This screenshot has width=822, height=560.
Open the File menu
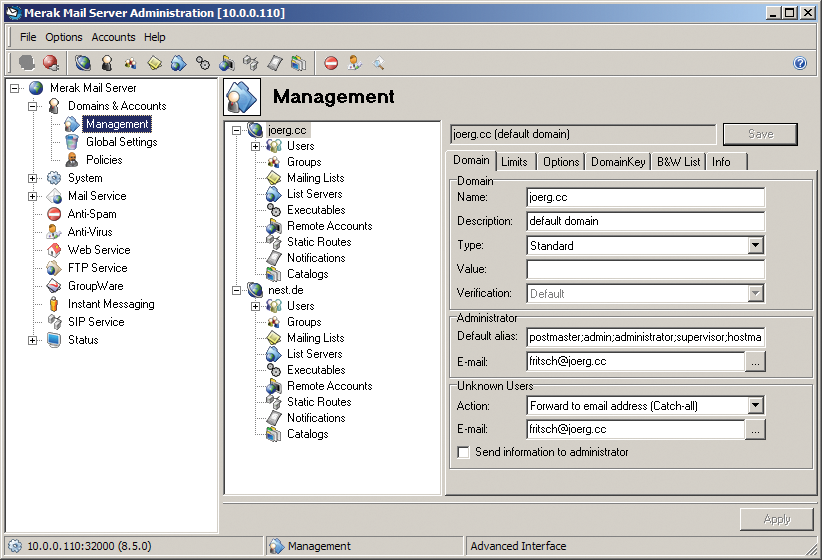pyautogui.click(x=28, y=37)
